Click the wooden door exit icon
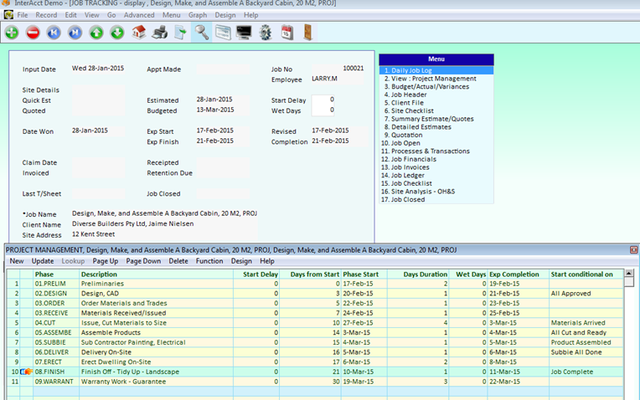 tap(308, 32)
